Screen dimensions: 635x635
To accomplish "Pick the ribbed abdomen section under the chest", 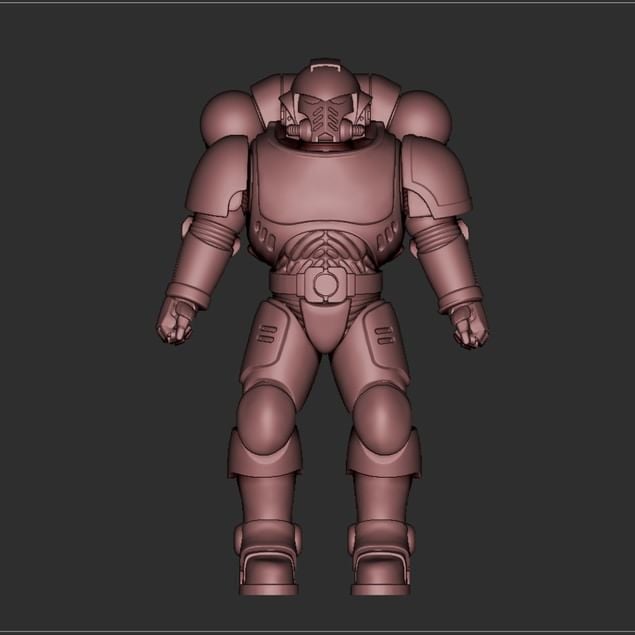I will point(325,250).
